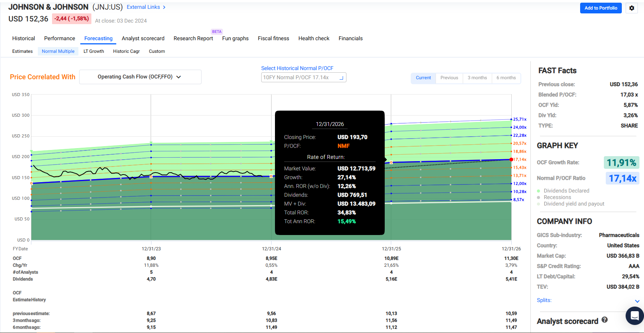Click the OCF Growth Rate 11,91% swatch
Viewport: 644px width, 333px height.
pyautogui.click(x=621, y=163)
